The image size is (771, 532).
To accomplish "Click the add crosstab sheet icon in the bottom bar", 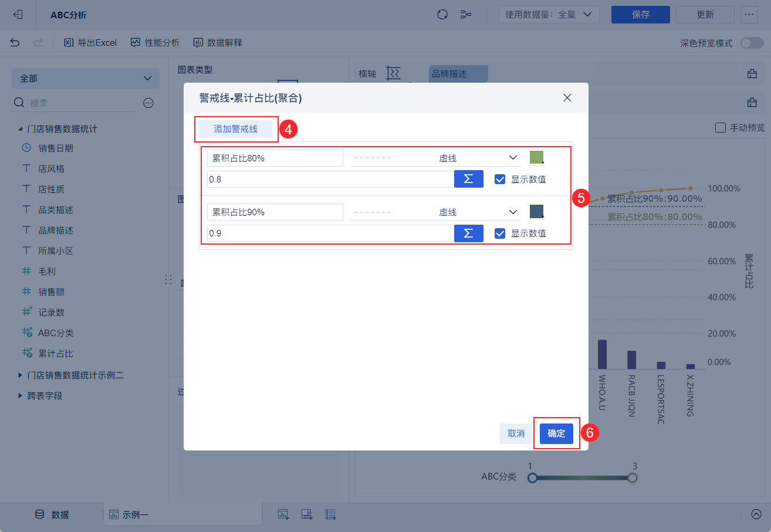I will click(x=307, y=514).
